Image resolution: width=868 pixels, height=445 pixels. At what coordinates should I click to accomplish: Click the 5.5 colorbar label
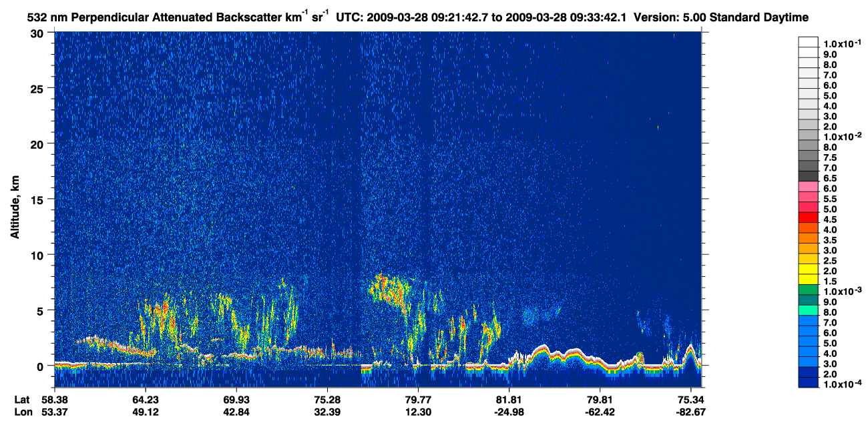click(830, 199)
